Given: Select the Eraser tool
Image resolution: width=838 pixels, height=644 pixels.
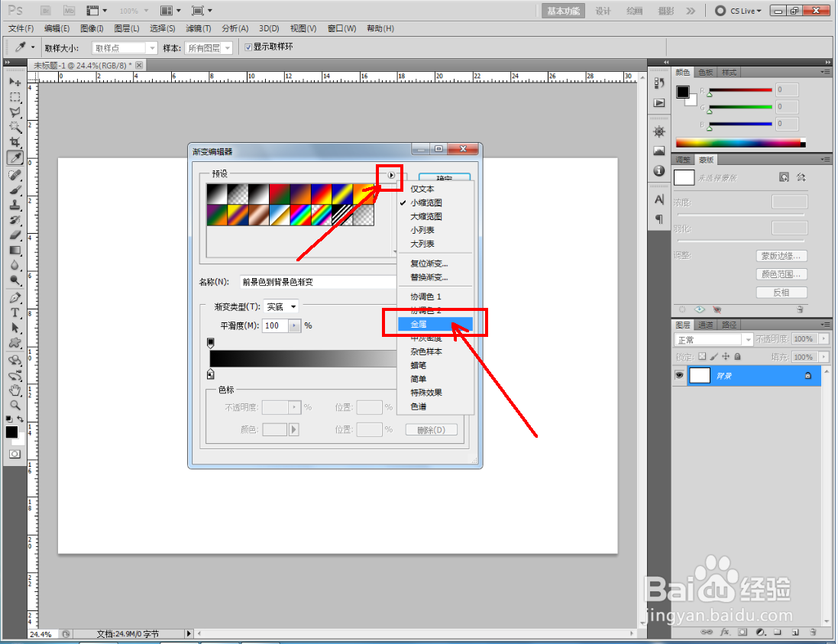Looking at the screenshot, I should [15, 235].
